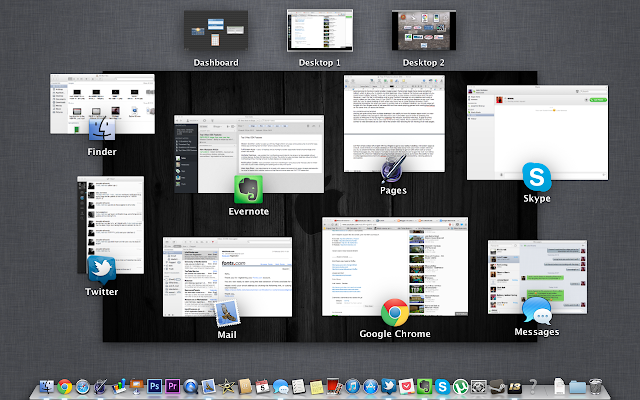Launch Premiere Pro Pr icon in Dock

pyautogui.click(x=172, y=386)
